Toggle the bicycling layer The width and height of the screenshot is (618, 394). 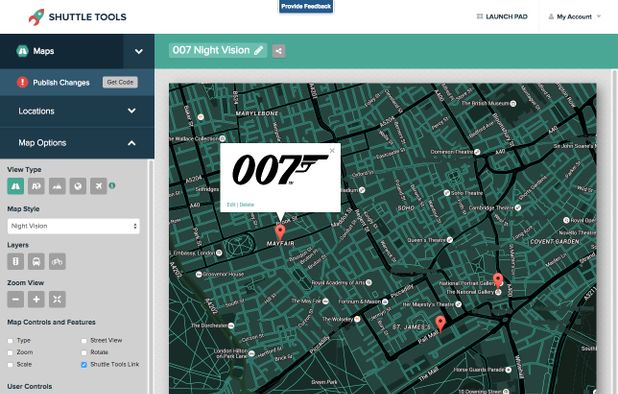[x=57, y=262]
